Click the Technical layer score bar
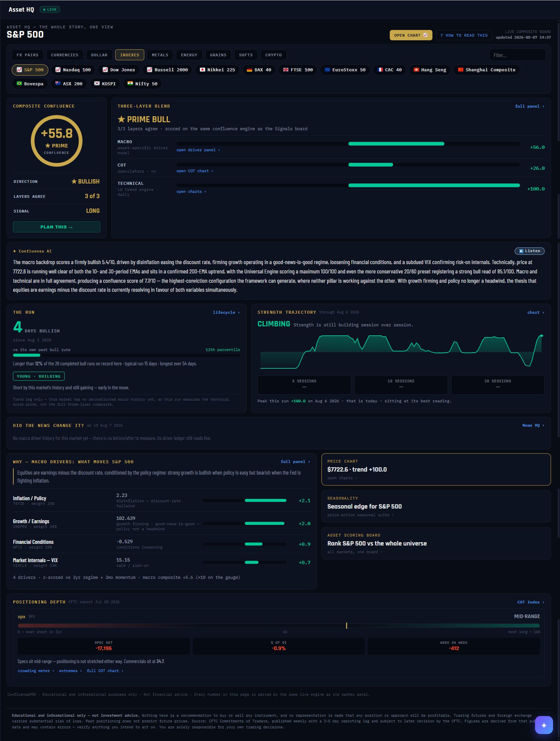 click(x=348, y=185)
